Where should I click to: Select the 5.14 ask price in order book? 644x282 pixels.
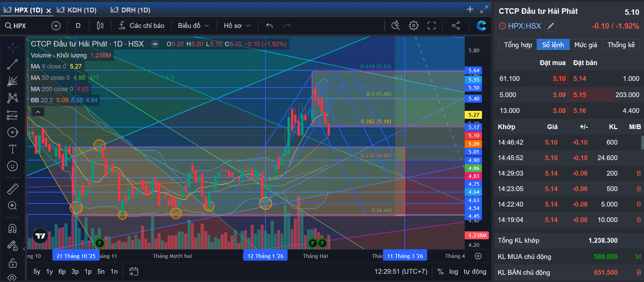click(x=580, y=79)
